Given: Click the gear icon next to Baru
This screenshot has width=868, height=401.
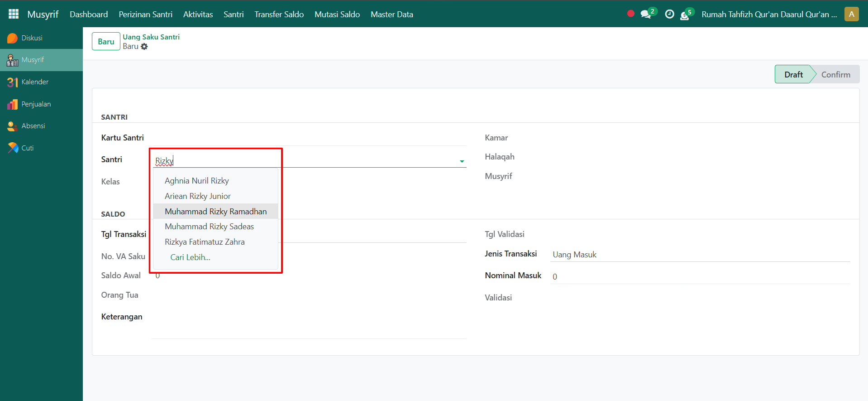Looking at the screenshot, I should point(144,47).
